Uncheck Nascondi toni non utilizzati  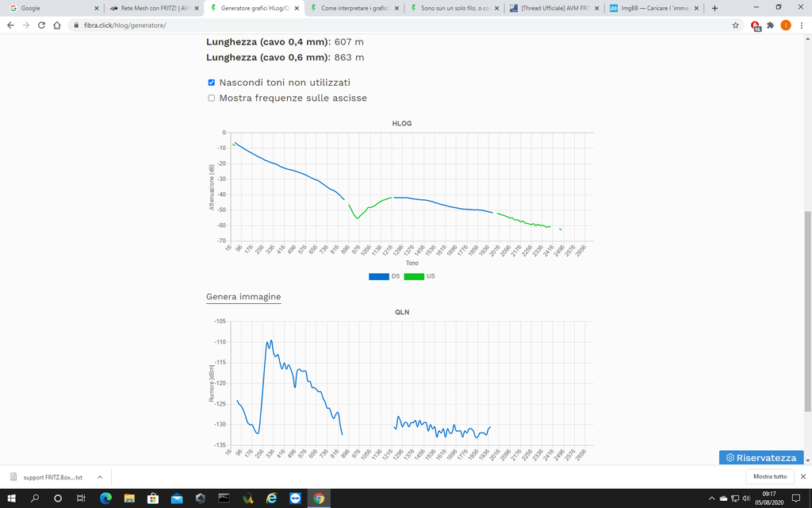[x=211, y=83]
